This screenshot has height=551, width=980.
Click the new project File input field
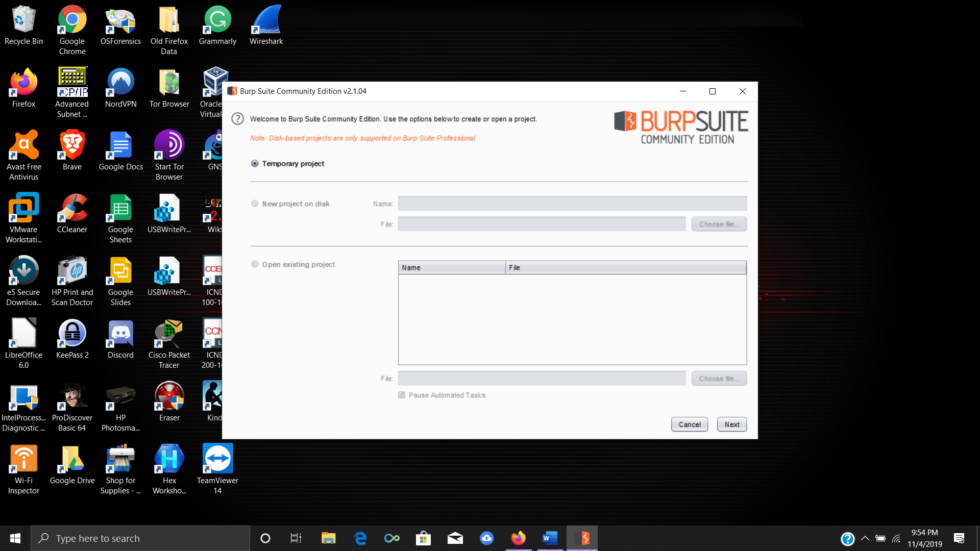click(542, 224)
